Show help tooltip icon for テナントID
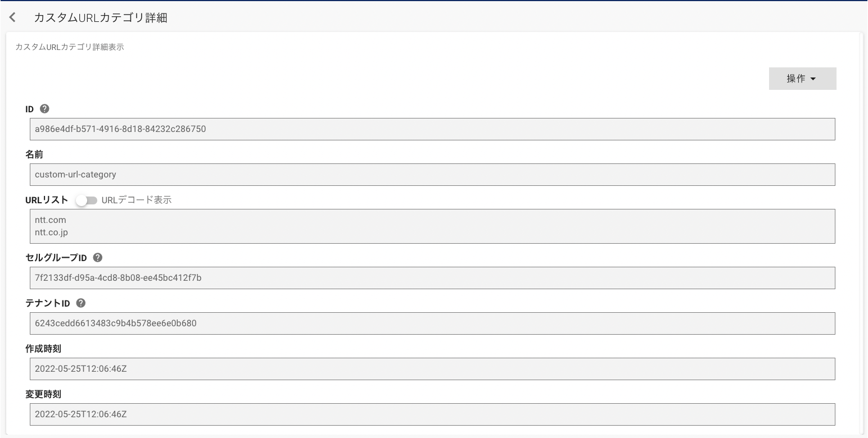This screenshot has width=868, height=438. (80, 303)
